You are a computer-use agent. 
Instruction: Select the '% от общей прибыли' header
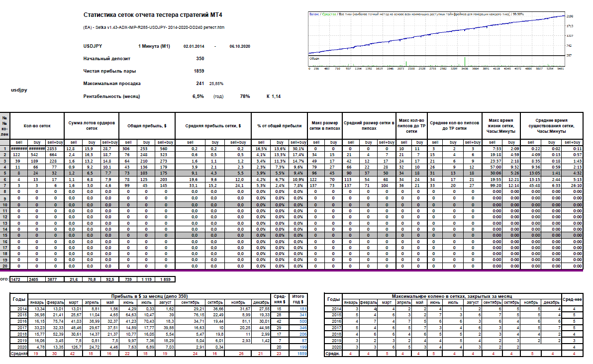pos(280,126)
